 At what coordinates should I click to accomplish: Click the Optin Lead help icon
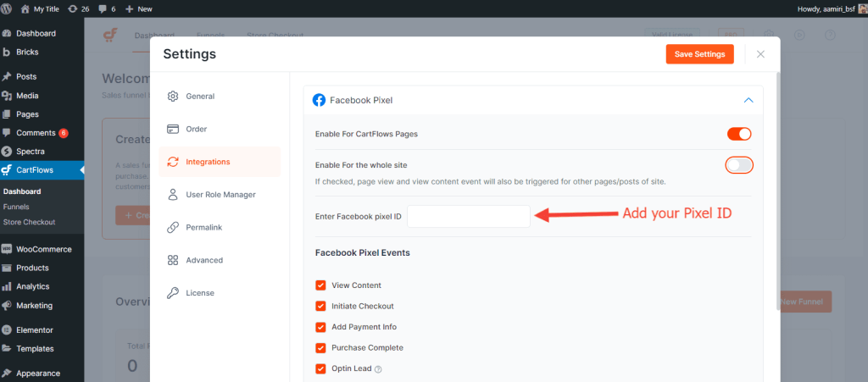[379, 369]
